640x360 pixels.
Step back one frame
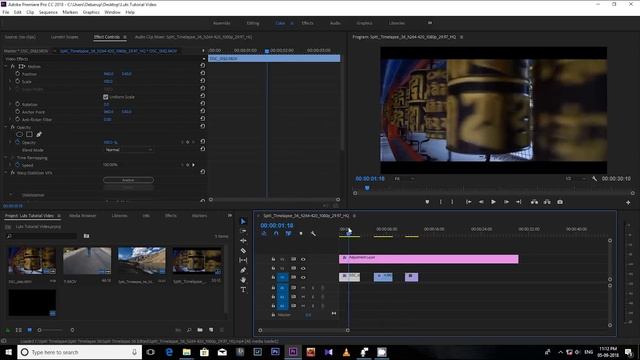tap(481, 202)
